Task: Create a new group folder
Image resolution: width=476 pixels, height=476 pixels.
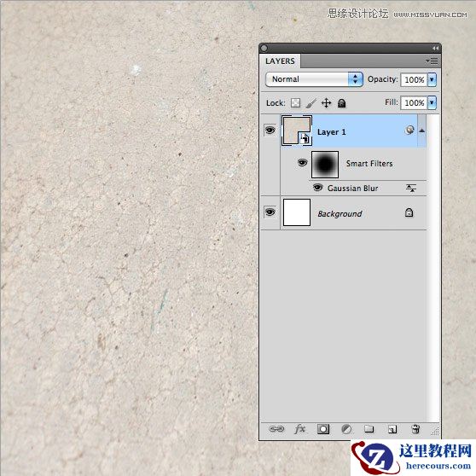Action: (x=369, y=428)
